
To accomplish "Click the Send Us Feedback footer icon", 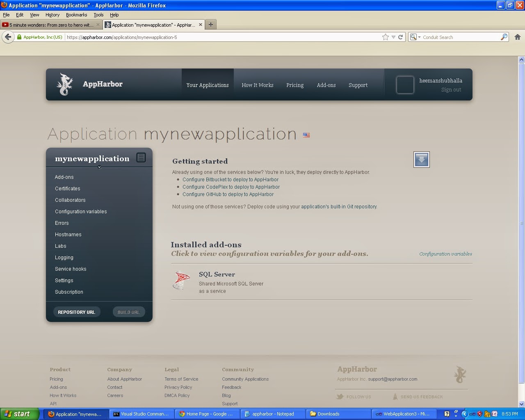I will point(395,397).
